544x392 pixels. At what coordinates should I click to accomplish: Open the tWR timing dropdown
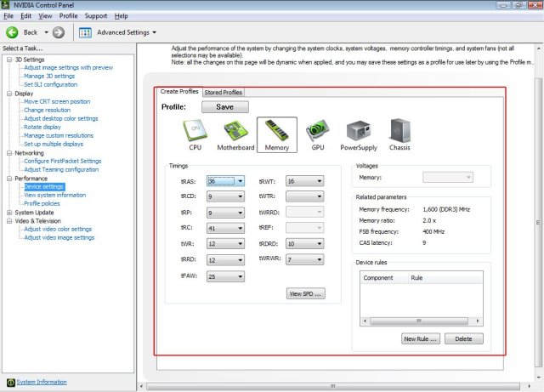tap(240, 244)
